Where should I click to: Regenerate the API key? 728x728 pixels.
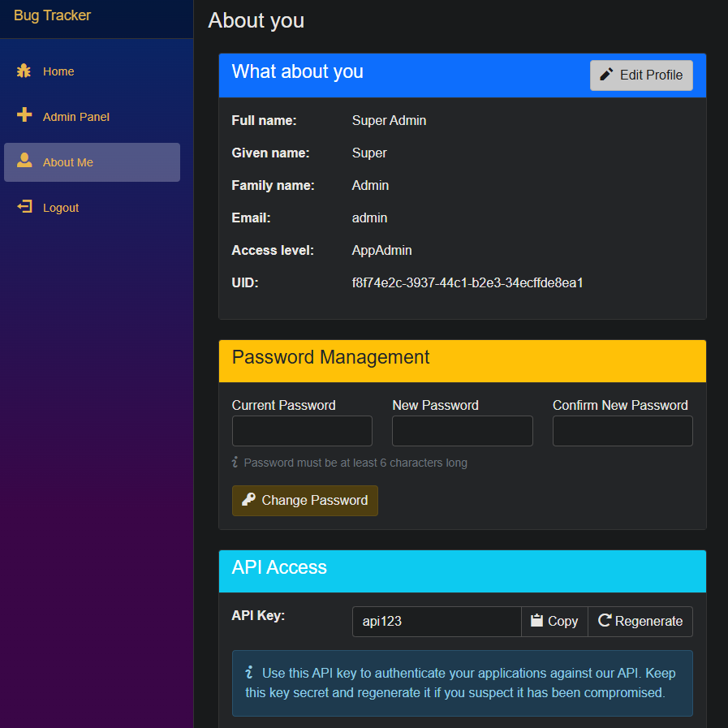point(640,621)
